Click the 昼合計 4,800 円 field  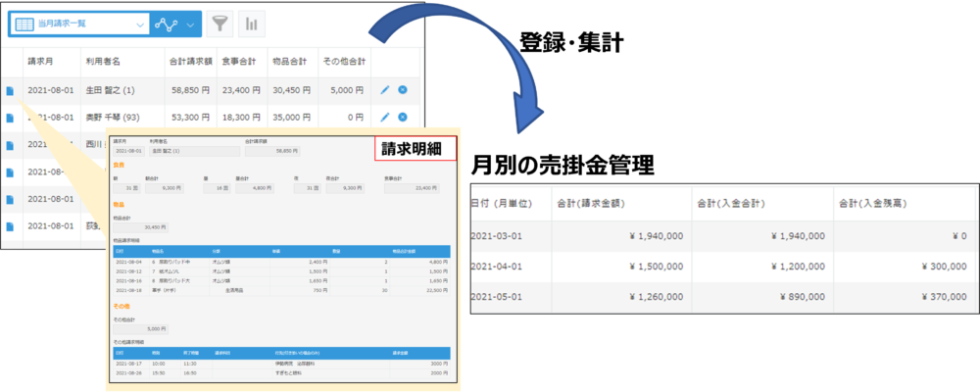[x=255, y=188]
